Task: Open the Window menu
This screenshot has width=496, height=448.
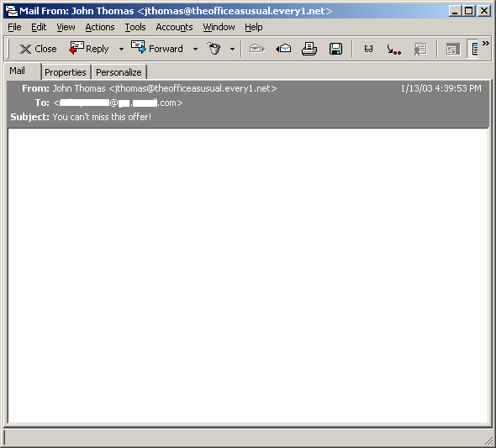Action: tap(219, 27)
